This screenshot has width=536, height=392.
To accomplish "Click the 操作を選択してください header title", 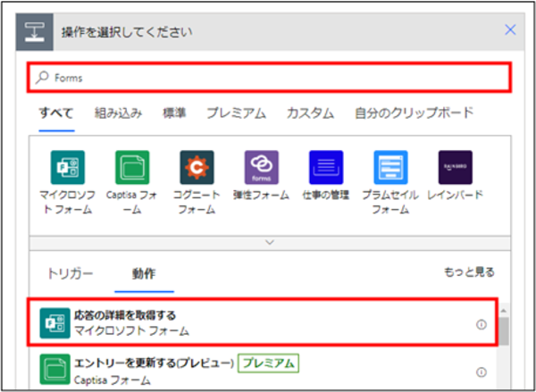I will point(127,32).
